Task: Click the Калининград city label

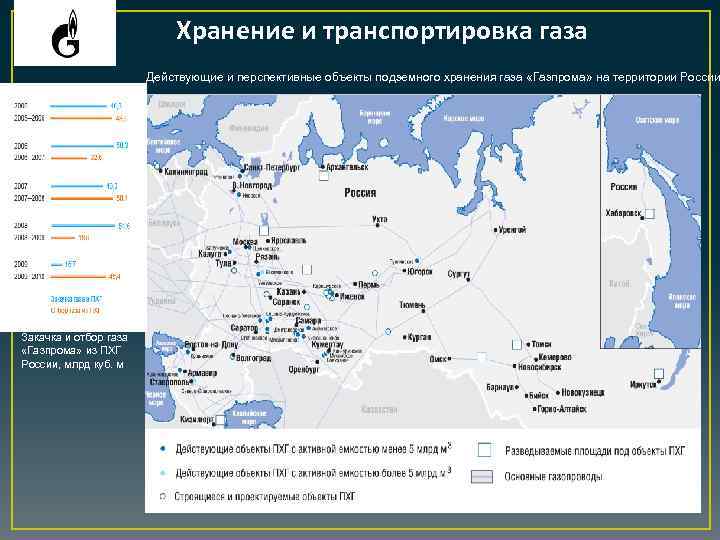Action: point(186,172)
